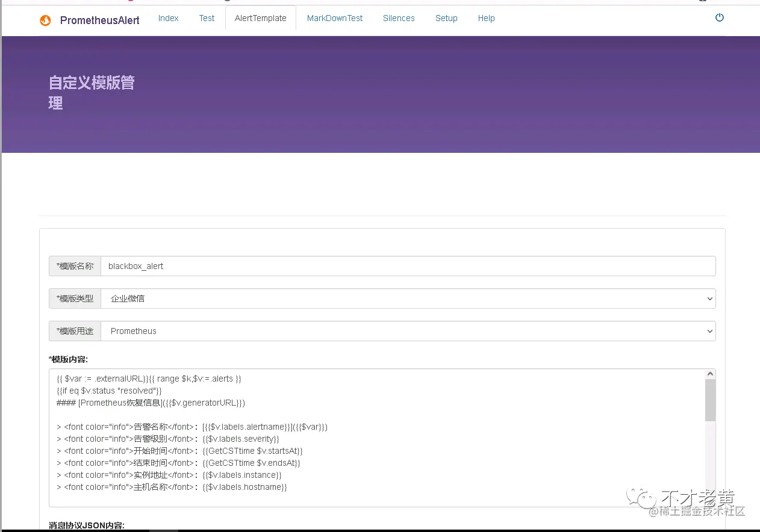This screenshot has height=532, width=760.
Task: Click the power logout icon
Action: [x=719, y=17]
